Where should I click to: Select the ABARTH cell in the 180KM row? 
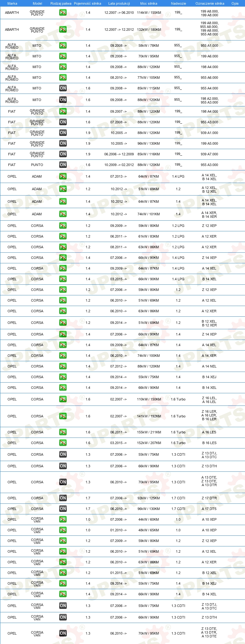tap(12, 30)
